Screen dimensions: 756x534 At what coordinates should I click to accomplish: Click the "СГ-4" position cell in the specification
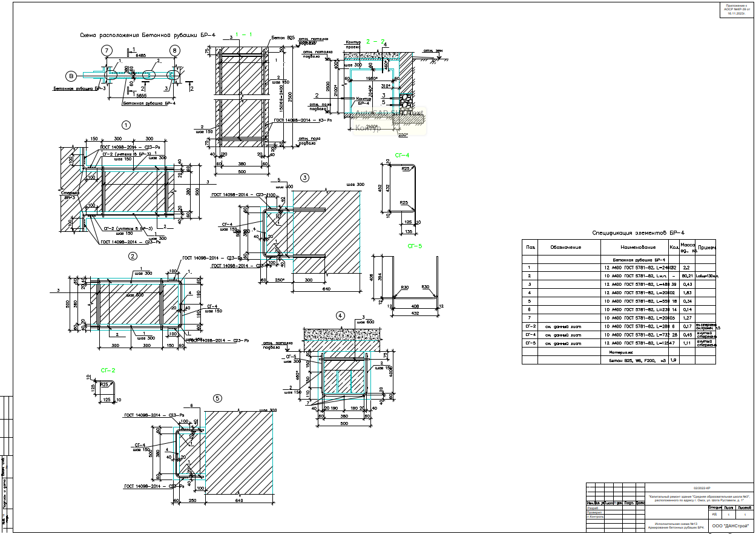531,335
